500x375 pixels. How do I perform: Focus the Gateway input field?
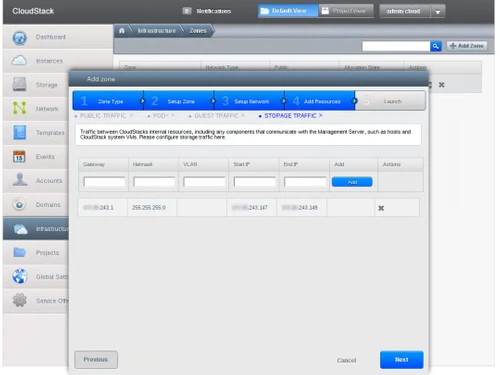click(104, 182)
